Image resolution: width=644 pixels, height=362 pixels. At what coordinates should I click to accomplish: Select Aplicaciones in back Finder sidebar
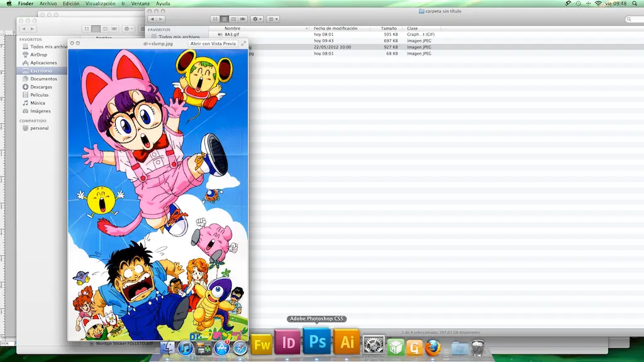coord(43,63)
